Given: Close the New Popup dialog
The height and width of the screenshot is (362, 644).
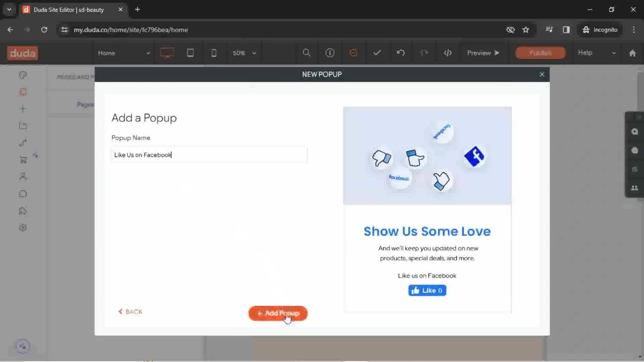Looking at the screenshot, I should click(x=542, y=74).
